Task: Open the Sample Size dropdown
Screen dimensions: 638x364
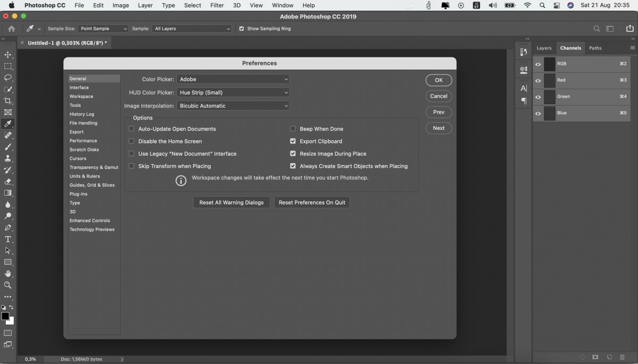Action: tap(103, 29)
